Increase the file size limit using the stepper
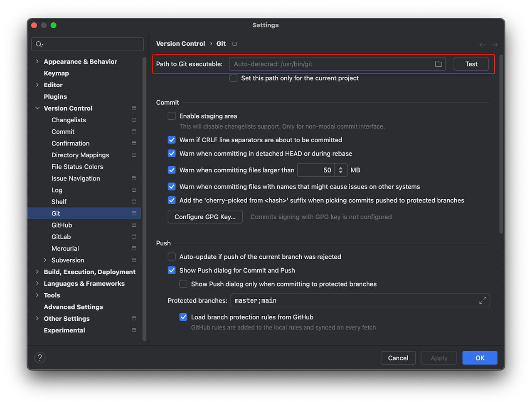The width and height of the screenshot is (532, 406). click(x=341, y=168)
